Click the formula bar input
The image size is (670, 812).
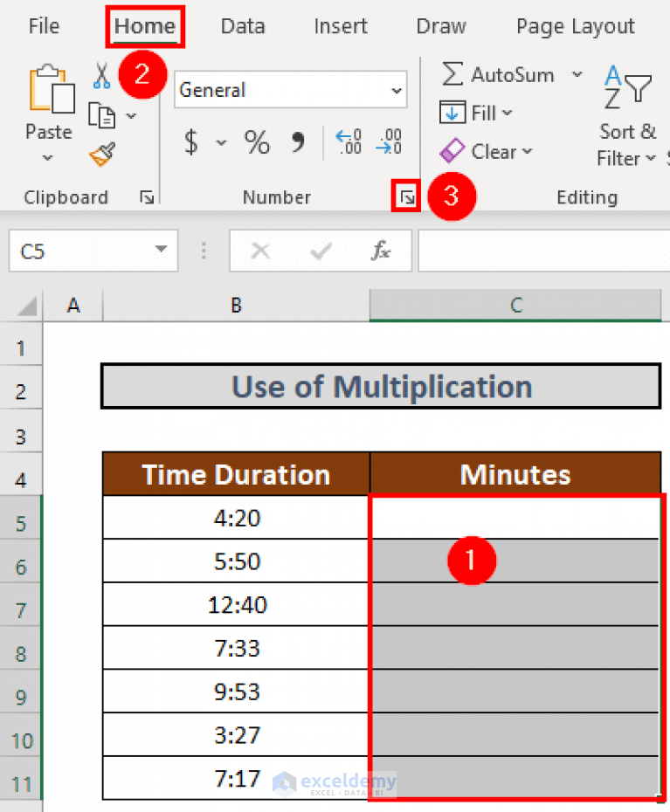pyautogui.click(x=543, y=251)
